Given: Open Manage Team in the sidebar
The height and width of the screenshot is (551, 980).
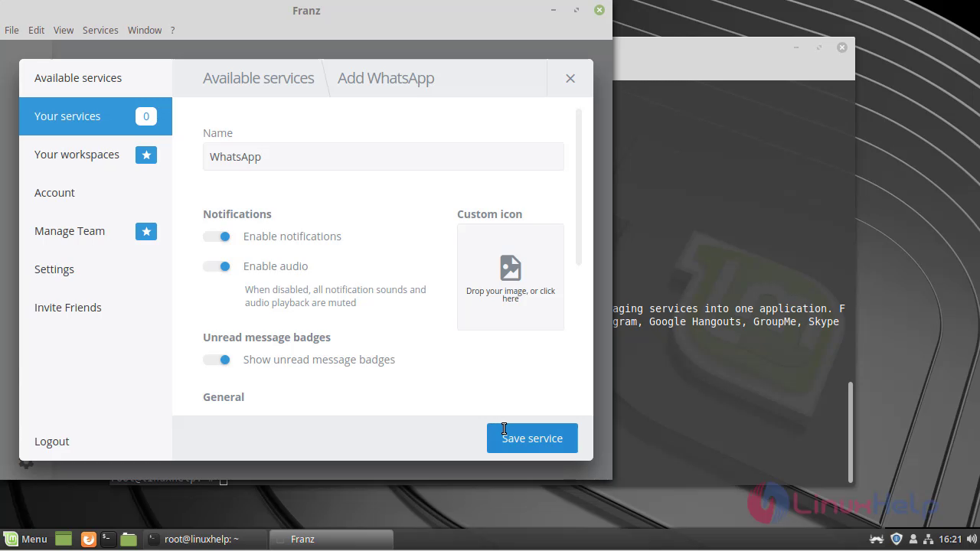Looking at the screenshot, I should click(96, 231).
